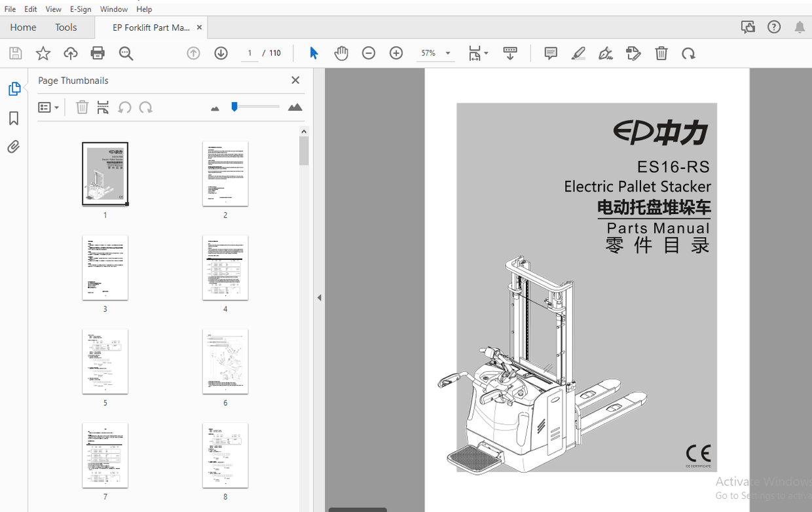Viewport: 812px width, 512px height.
Task: Hide the sidebar using the collapse arrow
Action: point(319,297)
